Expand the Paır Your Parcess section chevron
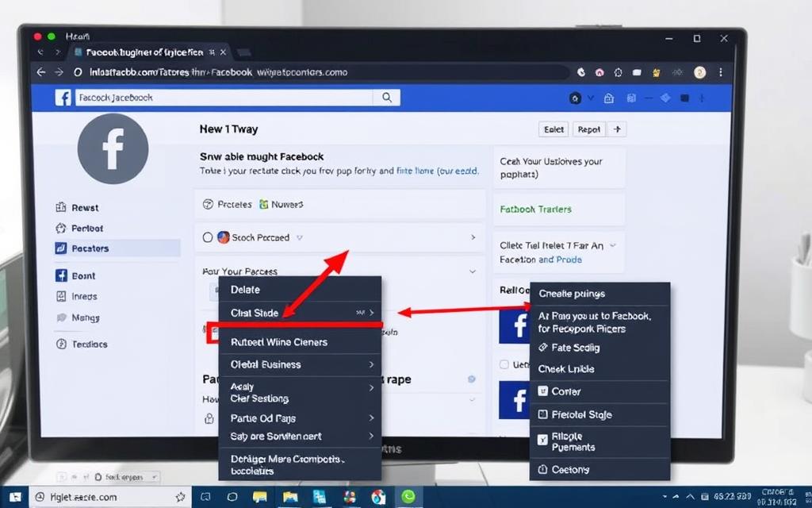This screenshot has height=508, width=812. tap(473, 271)
